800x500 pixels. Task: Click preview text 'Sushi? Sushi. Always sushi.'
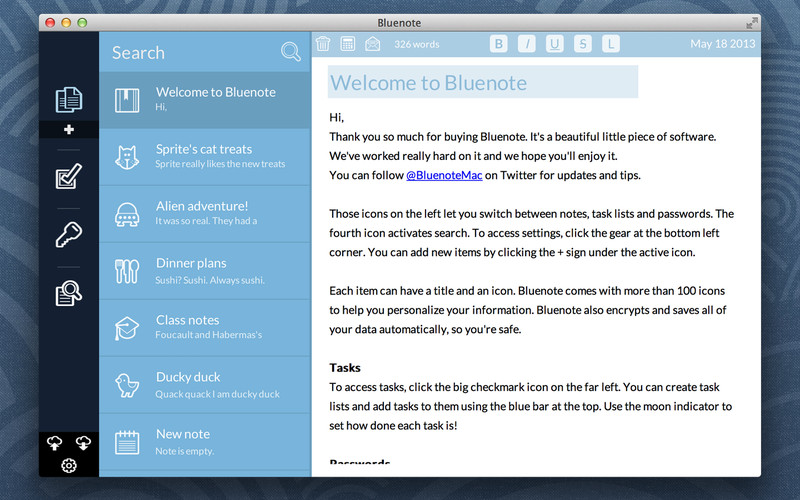pos(210,280)
